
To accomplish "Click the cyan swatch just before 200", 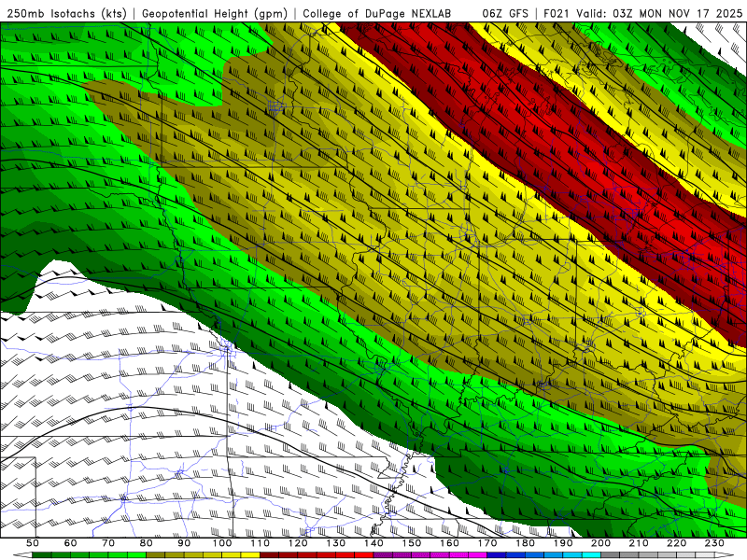I will coord(592,555).
